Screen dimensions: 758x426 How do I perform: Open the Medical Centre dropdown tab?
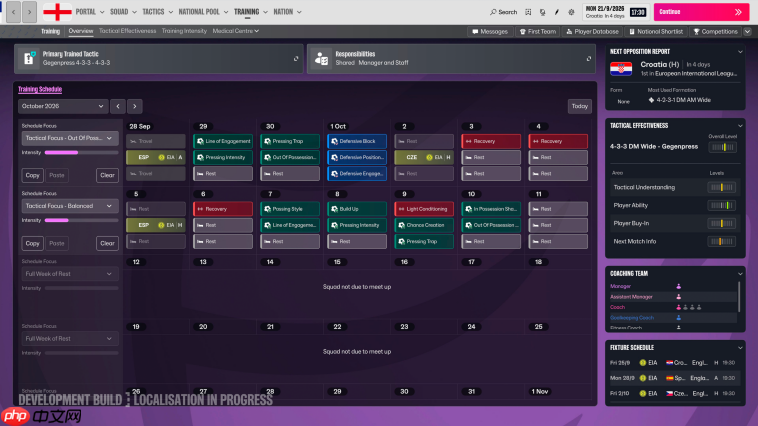click(x=235, y=31)
